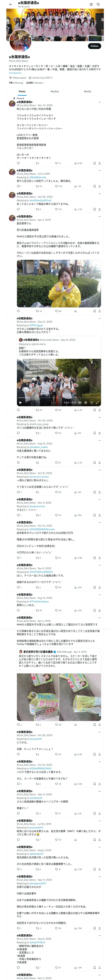This screenshot has width=110, height=980.
Task: Open more menu on Apr 4, 2019 post
Action: click(99, 216)
